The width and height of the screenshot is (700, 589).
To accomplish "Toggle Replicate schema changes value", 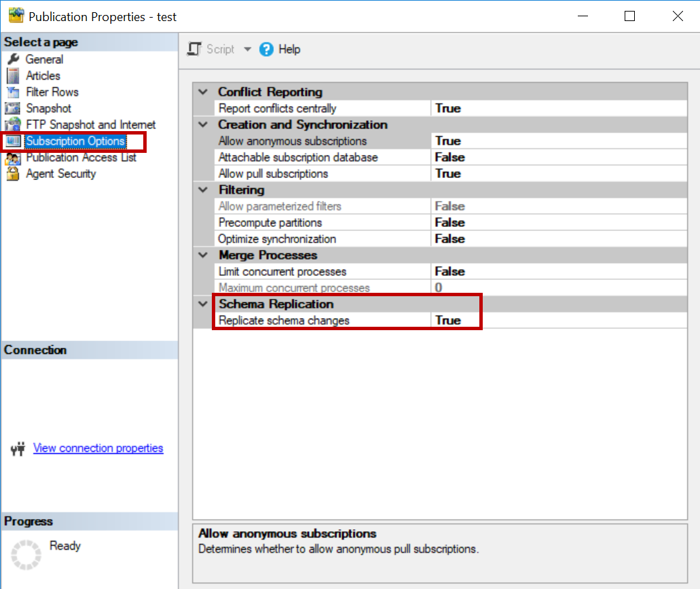I will 448,320.
